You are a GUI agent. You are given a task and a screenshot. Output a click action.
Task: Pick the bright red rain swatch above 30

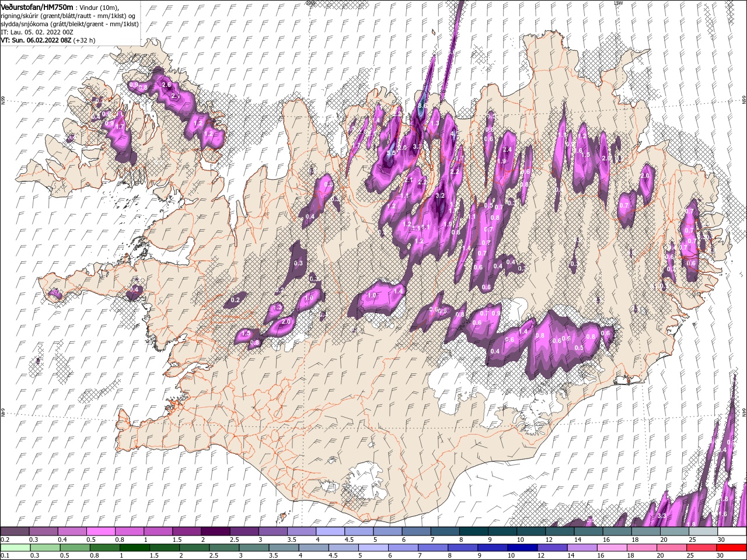click(x=731, y=548)
